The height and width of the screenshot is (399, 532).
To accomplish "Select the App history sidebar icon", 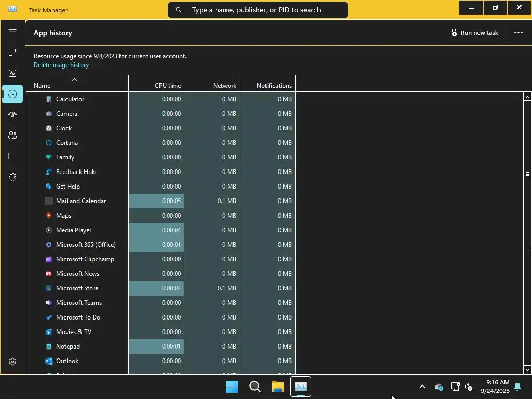I will pos(12,94).
